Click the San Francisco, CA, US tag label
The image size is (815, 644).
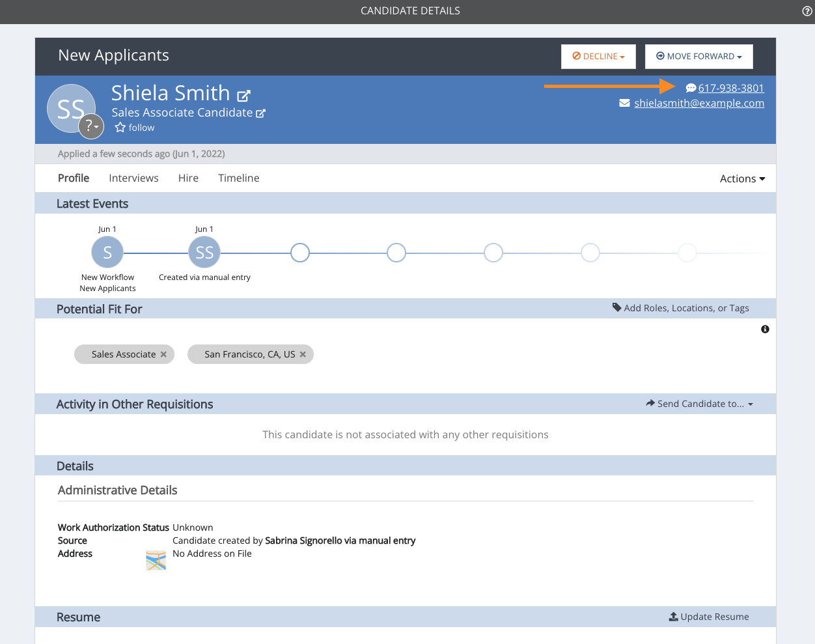tap(250, 354)
